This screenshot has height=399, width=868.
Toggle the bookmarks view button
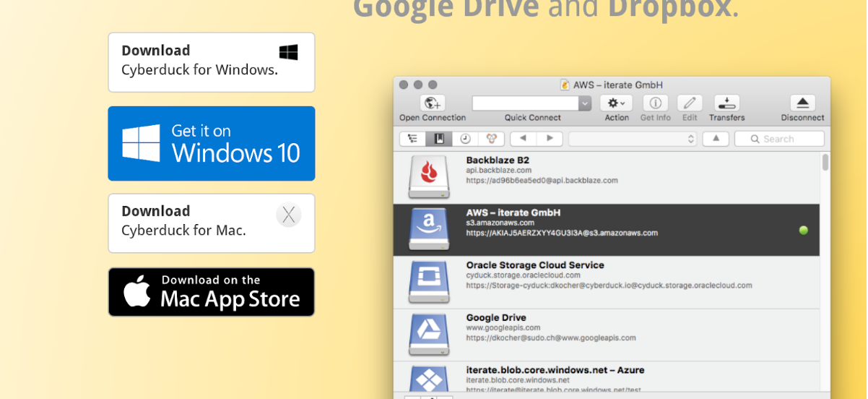pos(438,139)
